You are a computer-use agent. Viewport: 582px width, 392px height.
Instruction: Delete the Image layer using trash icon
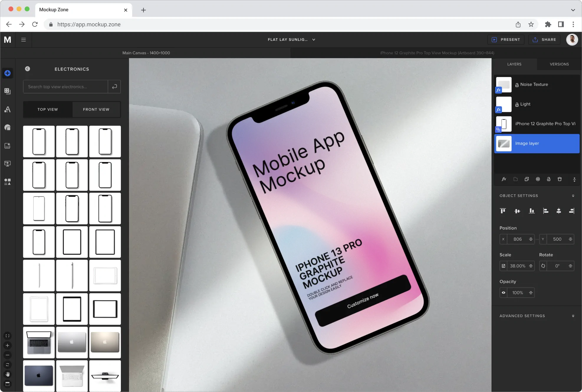coord(560,179)
